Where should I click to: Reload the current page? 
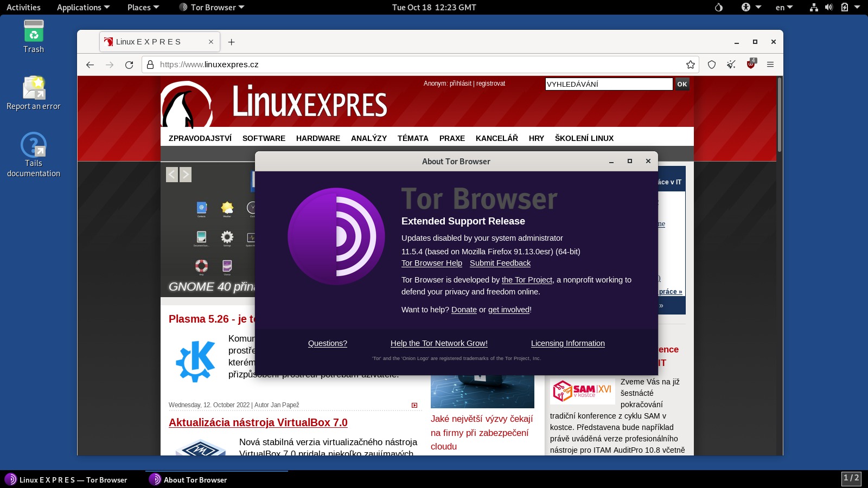tap(129, 65)
